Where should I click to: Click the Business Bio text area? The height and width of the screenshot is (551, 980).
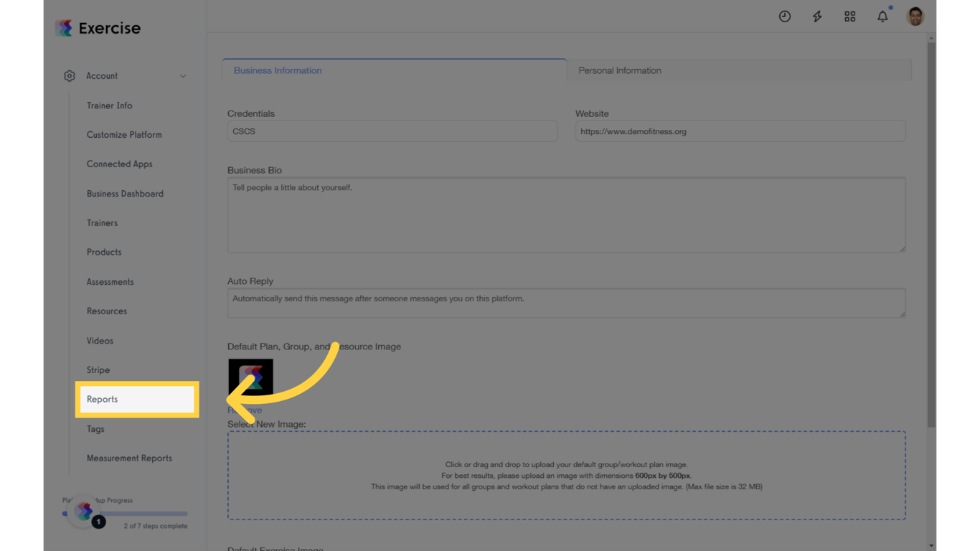point(566,214)
